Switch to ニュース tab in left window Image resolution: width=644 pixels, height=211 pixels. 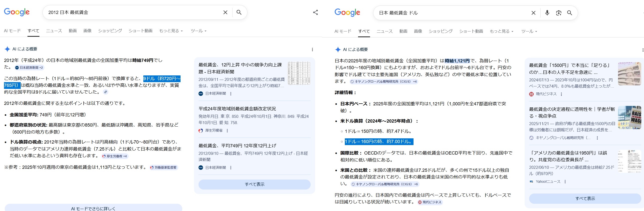tap(54, 31)
